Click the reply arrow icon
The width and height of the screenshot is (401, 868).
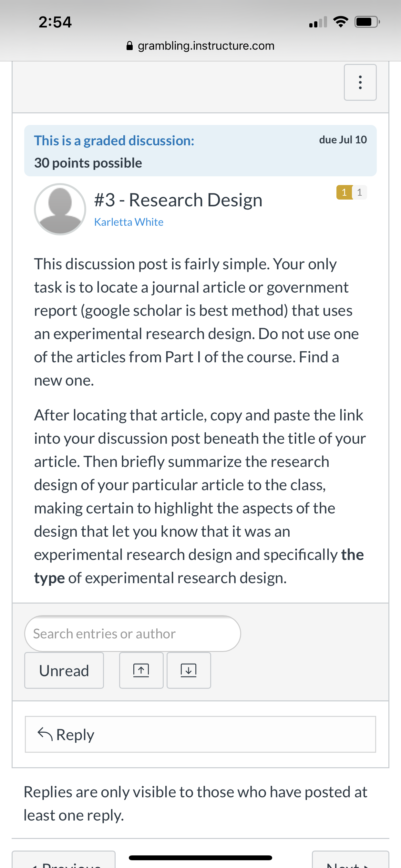click(45, 734)
